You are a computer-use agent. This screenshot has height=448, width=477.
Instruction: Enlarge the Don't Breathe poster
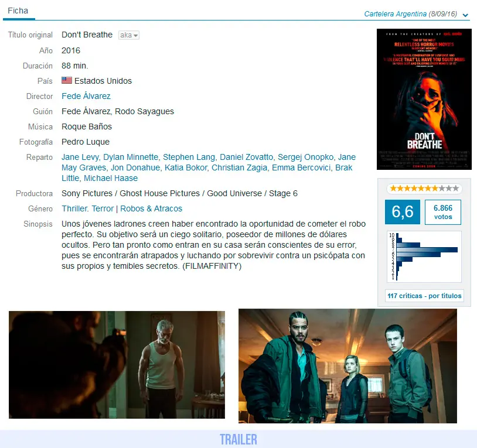pyautogui.click(x=424, y=100)
